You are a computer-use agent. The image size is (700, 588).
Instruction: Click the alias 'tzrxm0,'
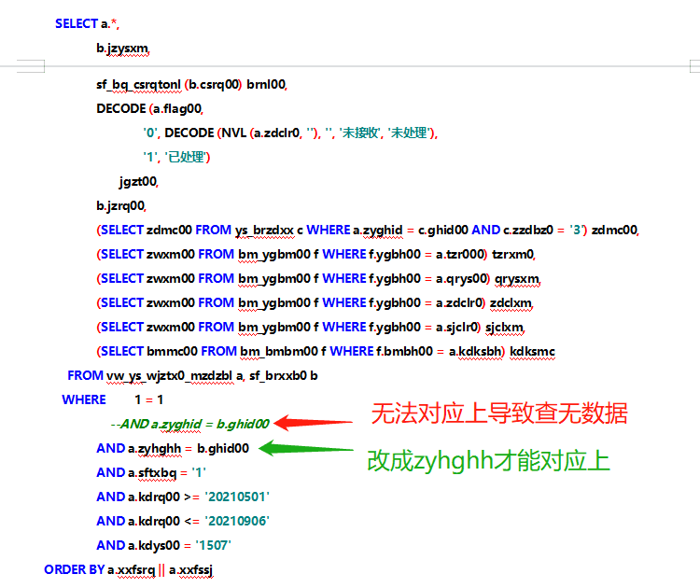[514, 255]
